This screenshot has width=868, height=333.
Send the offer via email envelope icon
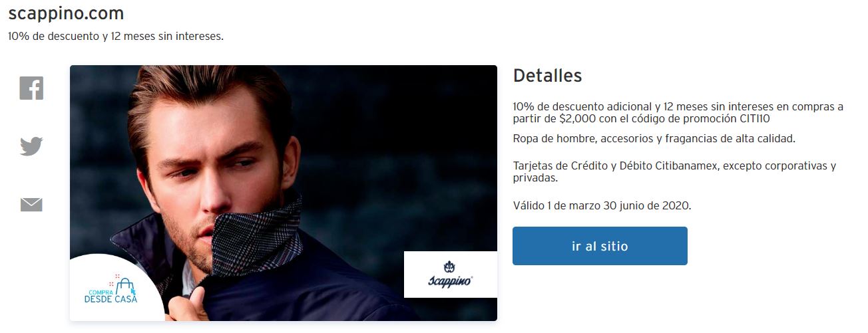click(31, 205)
